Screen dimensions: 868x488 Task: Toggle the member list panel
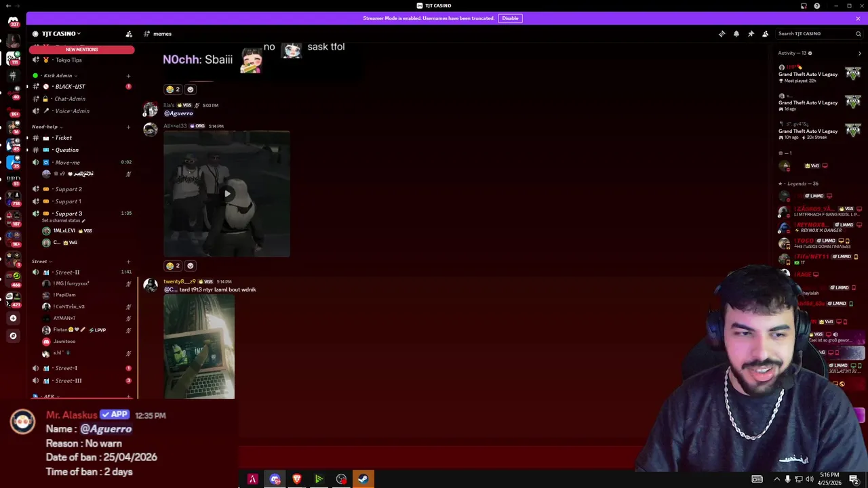[766, 34]
